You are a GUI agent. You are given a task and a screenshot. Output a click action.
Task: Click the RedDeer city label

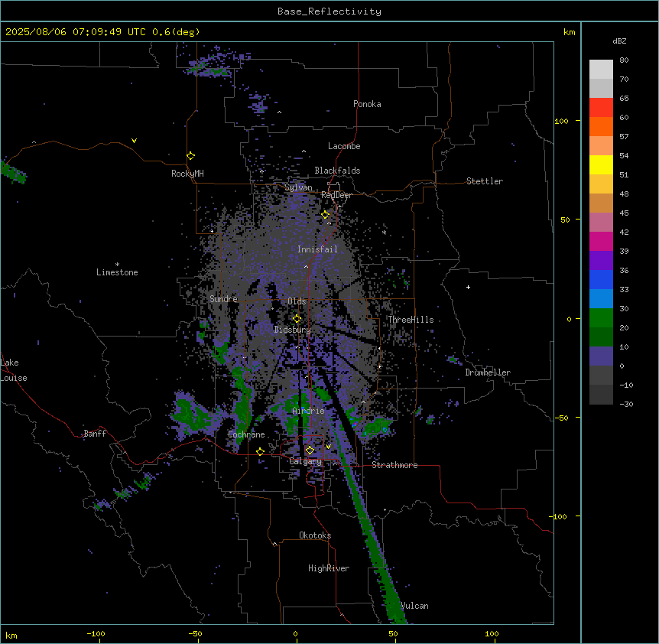click(x=337, y=195)
